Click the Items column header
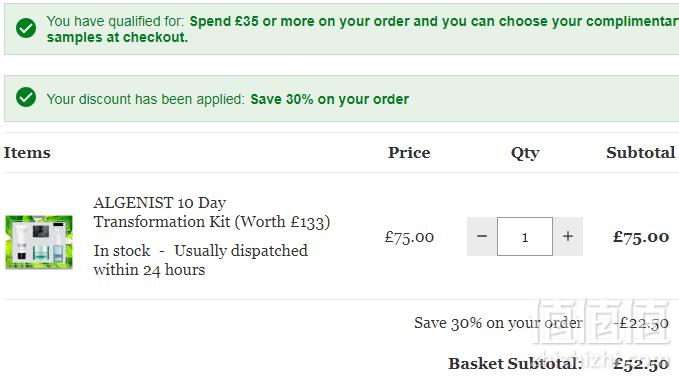The image size is (679, 377). click(x=27, y=152)
